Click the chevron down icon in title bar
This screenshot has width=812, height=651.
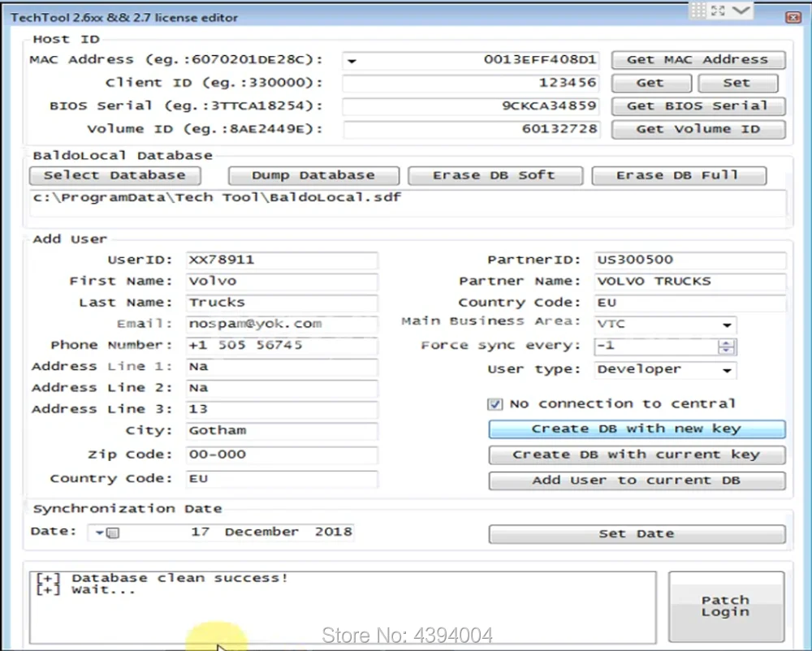[x=741, y=10]
